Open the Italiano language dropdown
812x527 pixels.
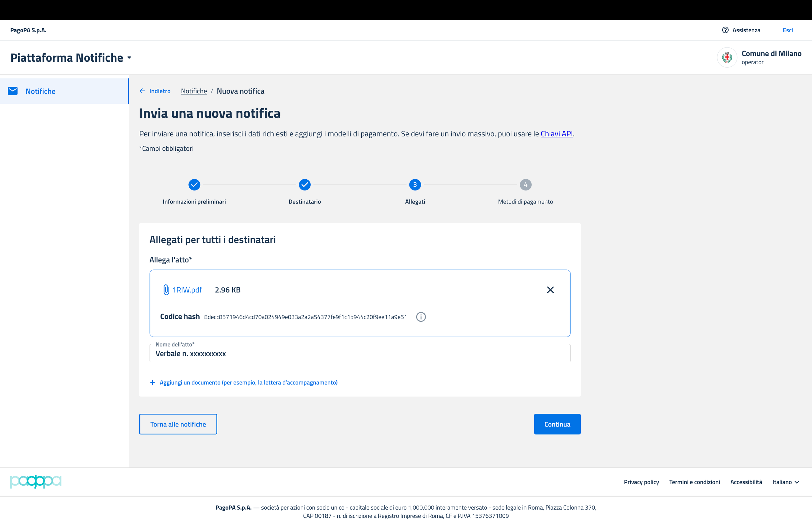(x=785, y=482)
